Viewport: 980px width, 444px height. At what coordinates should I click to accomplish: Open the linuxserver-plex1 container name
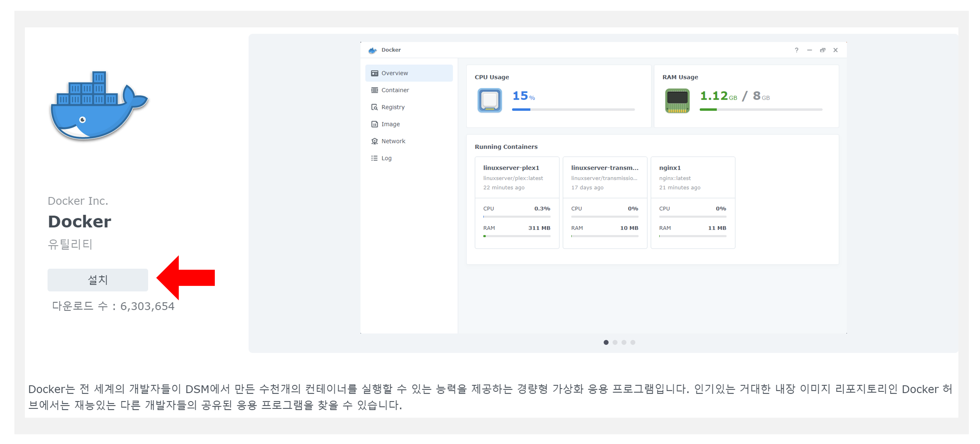tap(511, 168)
